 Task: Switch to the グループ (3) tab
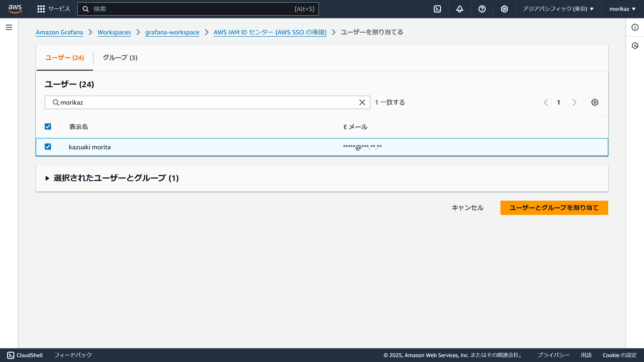120,58
